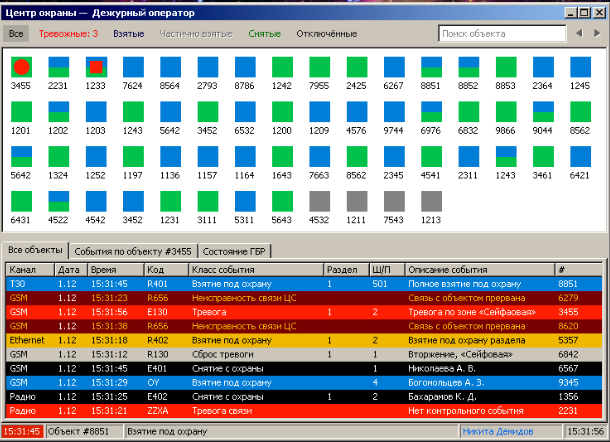Screen dimensions: 610x442
Task: Click operator name Никита Демидов
Action: tap(497, 431)
